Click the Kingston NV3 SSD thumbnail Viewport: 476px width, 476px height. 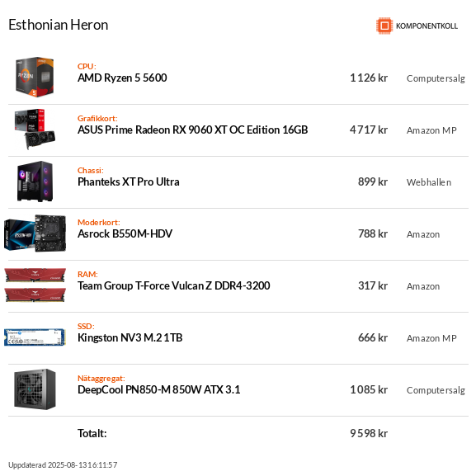pos(35,337)
